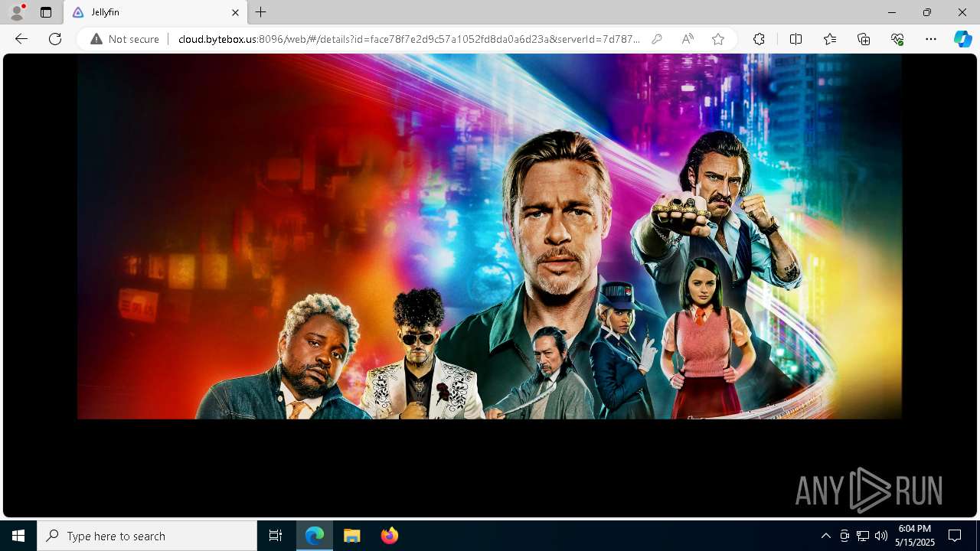Open the Favorites list icon

[x=830, y=39]
